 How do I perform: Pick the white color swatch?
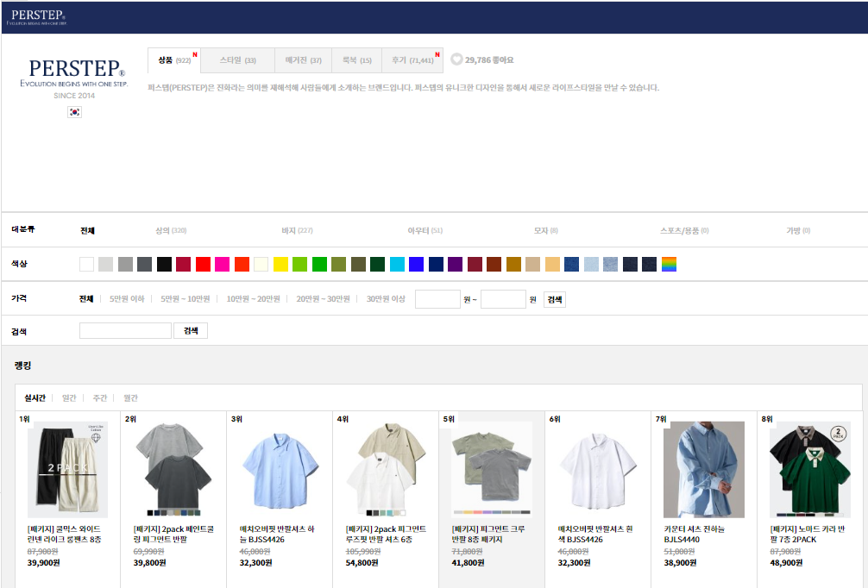tap(86, 265)
